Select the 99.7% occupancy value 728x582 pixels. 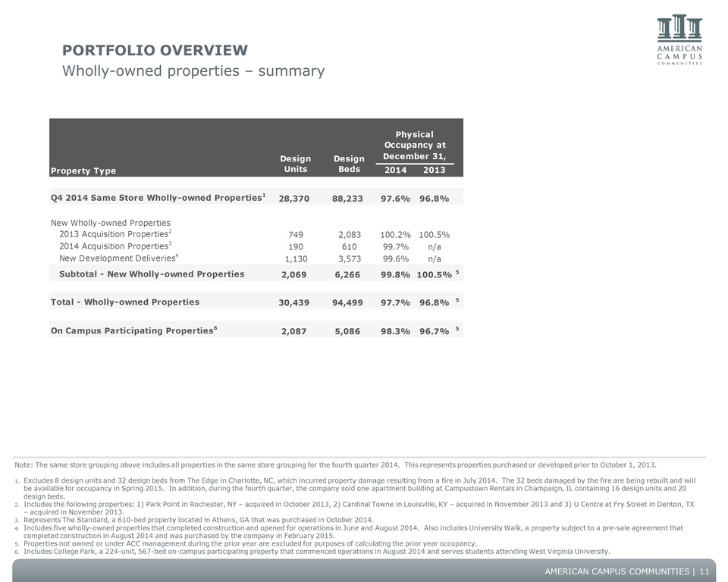396,247
